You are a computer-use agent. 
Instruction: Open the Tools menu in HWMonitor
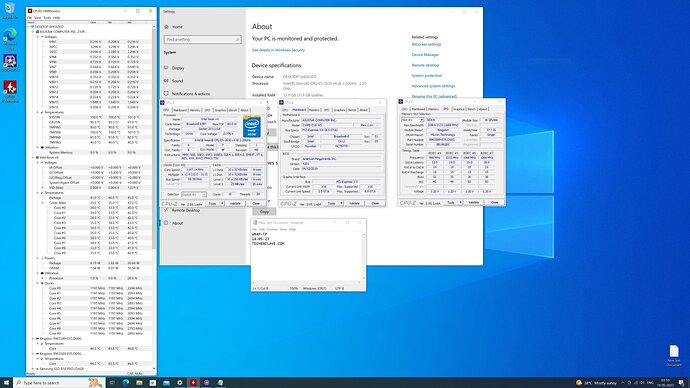pos(47,18)
